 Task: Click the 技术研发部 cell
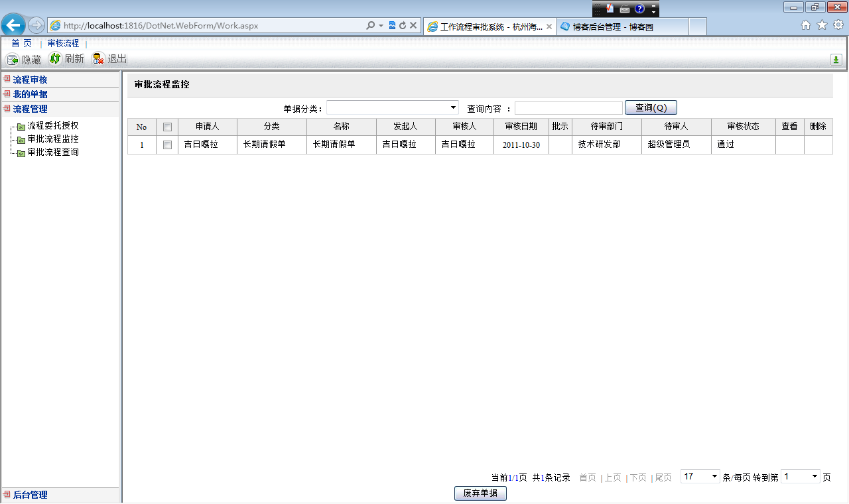[607, 145]
